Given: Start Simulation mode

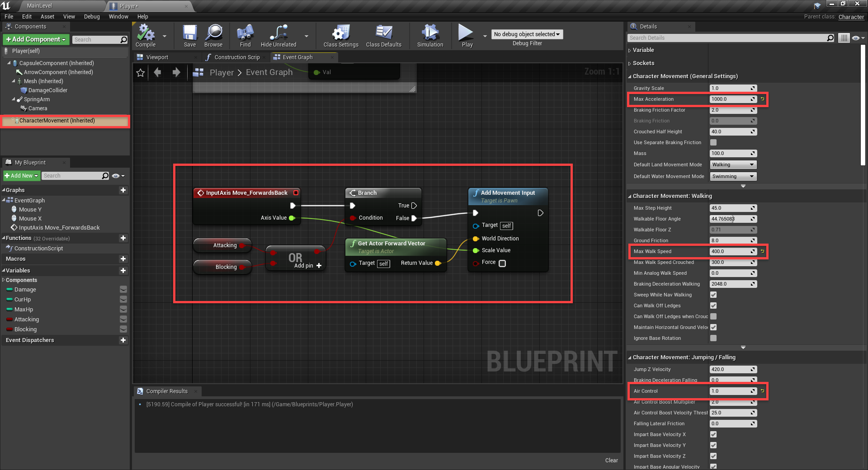Looking at the screenshot, I should (x=430, y=36).
